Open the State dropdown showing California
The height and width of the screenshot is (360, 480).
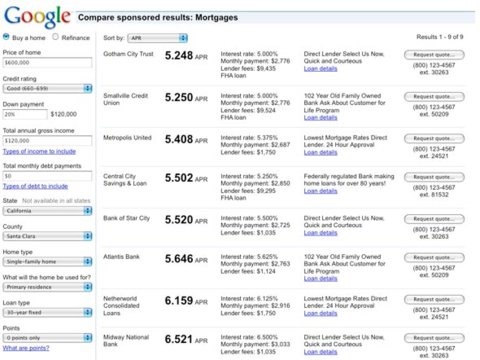click(x=47, y=211)
